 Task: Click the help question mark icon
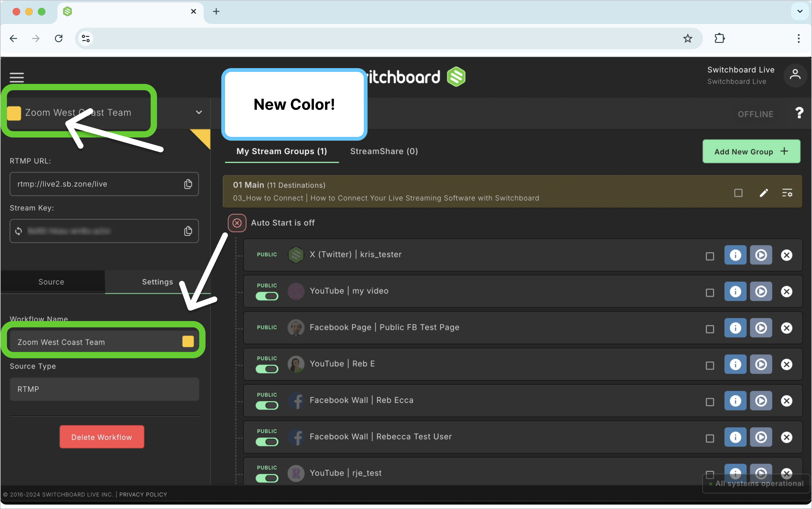(799, 113)
